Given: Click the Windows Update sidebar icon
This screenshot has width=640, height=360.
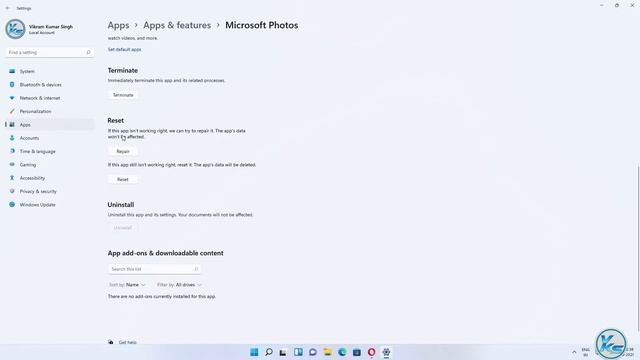Looking at the screenshot, I should [12, 204].
